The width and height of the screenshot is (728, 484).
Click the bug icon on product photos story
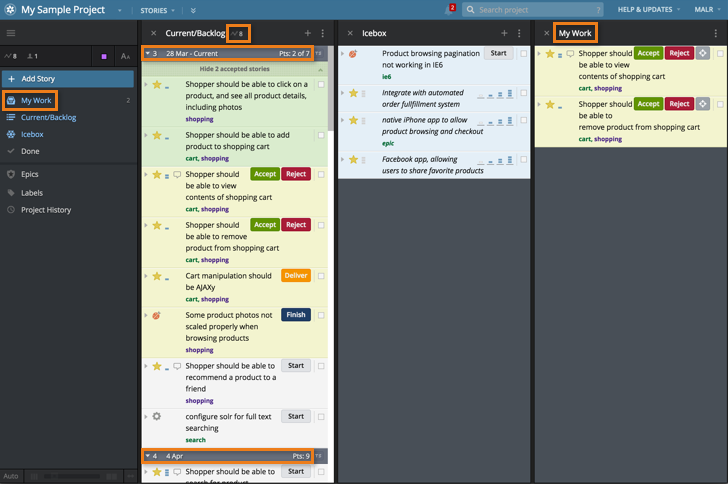pos(156,315)
